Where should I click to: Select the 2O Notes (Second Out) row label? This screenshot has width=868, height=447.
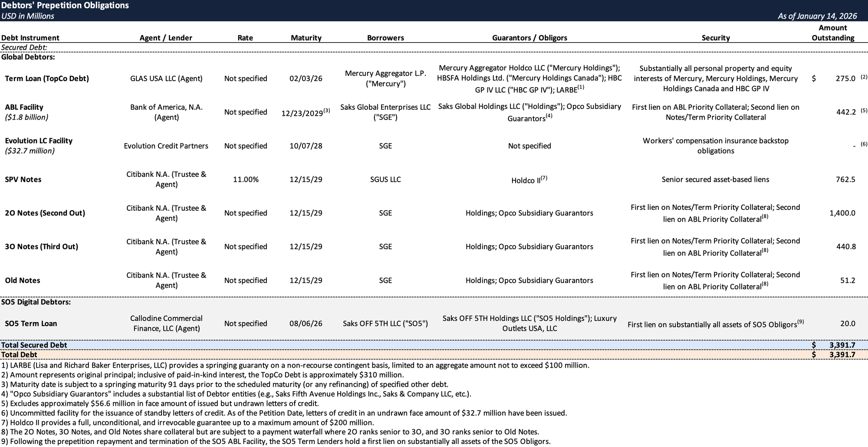tap(45, 213)
